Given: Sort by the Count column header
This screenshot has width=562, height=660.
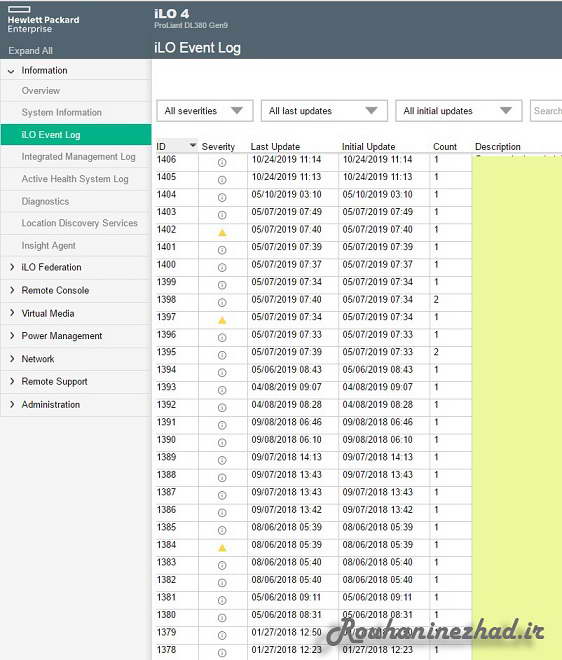Looking at the screenshot, I should 445,146.
